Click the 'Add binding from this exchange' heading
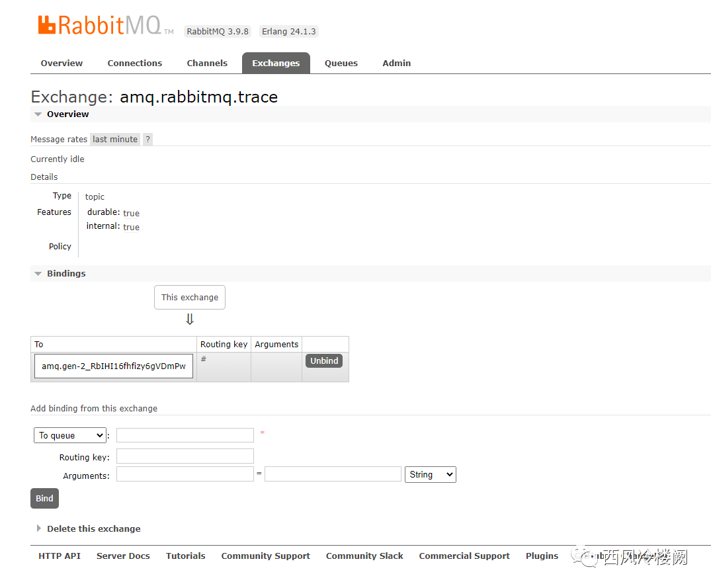The height and width of the screenshot is (588, 711). [94, 409]
